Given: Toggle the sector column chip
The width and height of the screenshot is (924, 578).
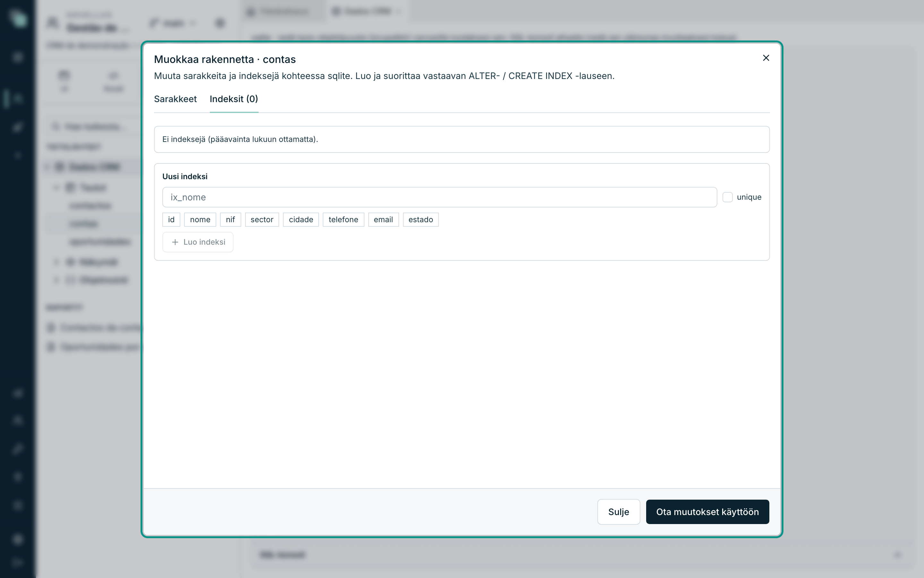Looking at the screenshot, I should pyautogui.click(x=262, y=219).
